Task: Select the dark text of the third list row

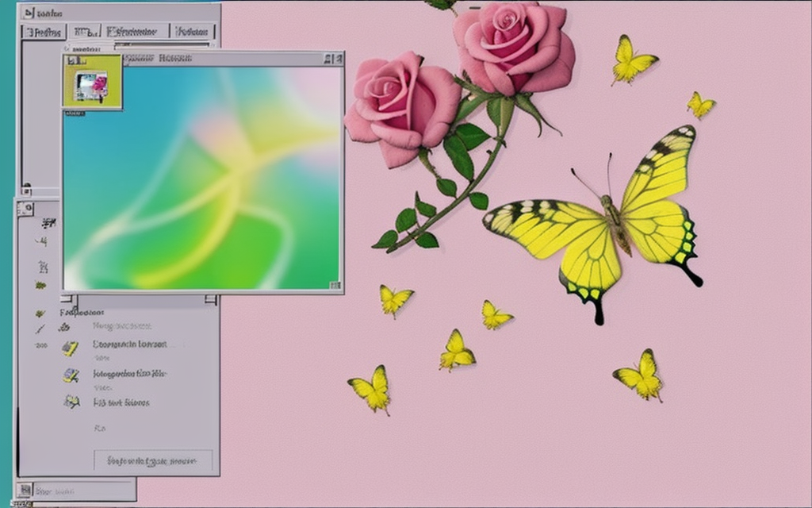Action: [x=131, y=373]
